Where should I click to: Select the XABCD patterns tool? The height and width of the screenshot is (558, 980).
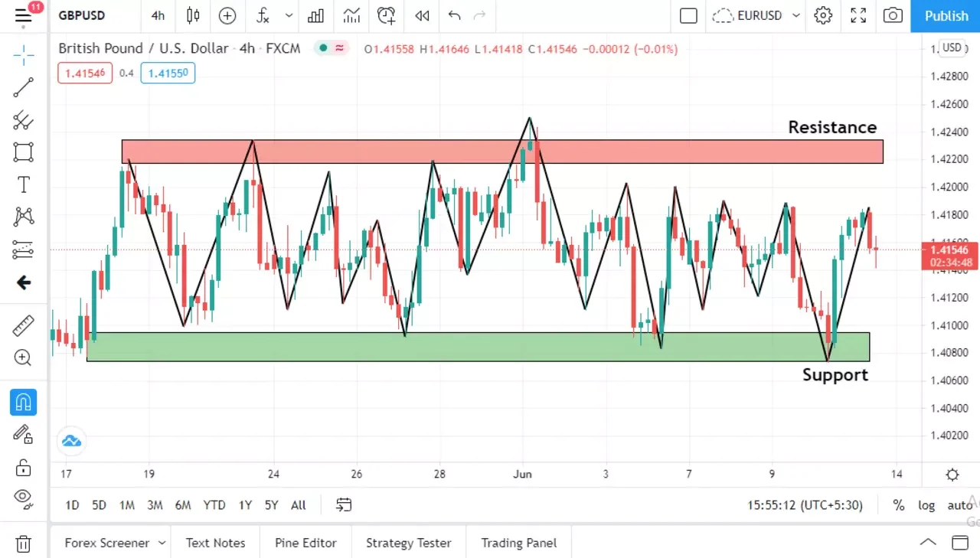tap(24, 217)
